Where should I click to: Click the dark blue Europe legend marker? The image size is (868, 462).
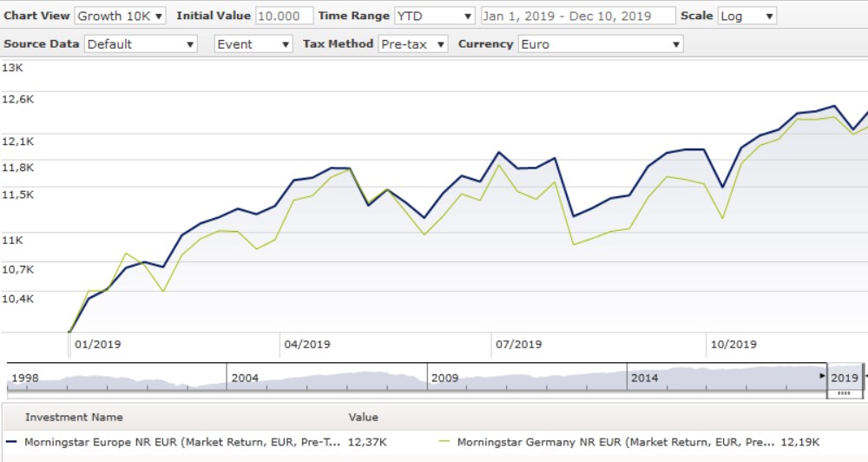[x=10, y=442]
